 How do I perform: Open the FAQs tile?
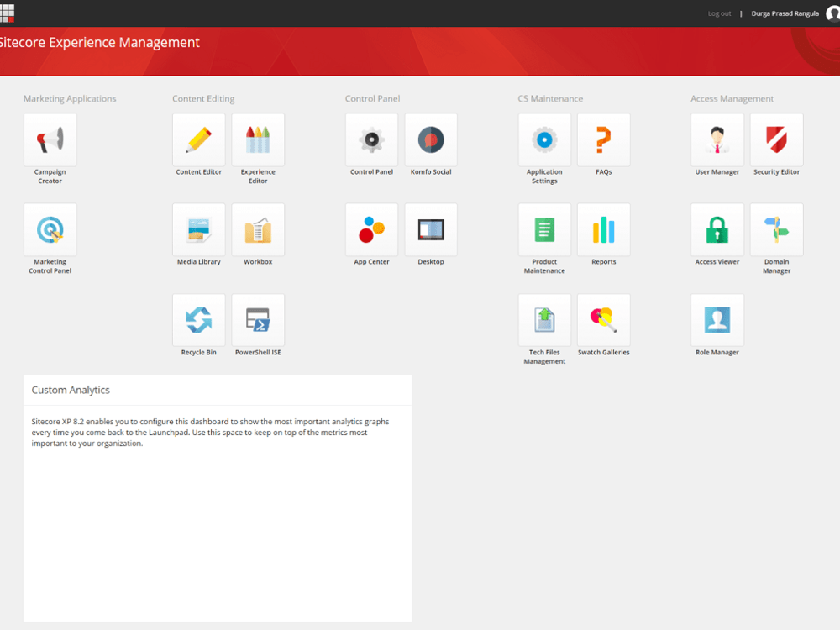coord(604,139)
